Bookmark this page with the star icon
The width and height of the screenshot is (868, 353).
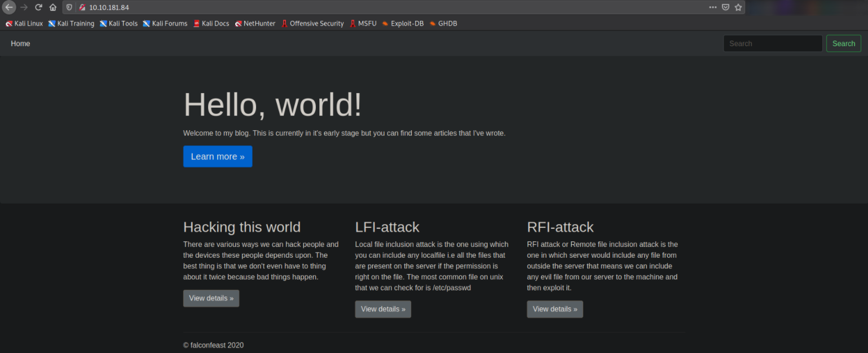point(738,7)
